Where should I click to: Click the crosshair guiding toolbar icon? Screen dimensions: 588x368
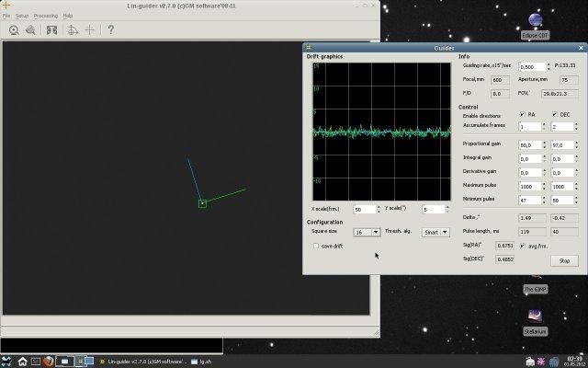[x=90, y=29]
